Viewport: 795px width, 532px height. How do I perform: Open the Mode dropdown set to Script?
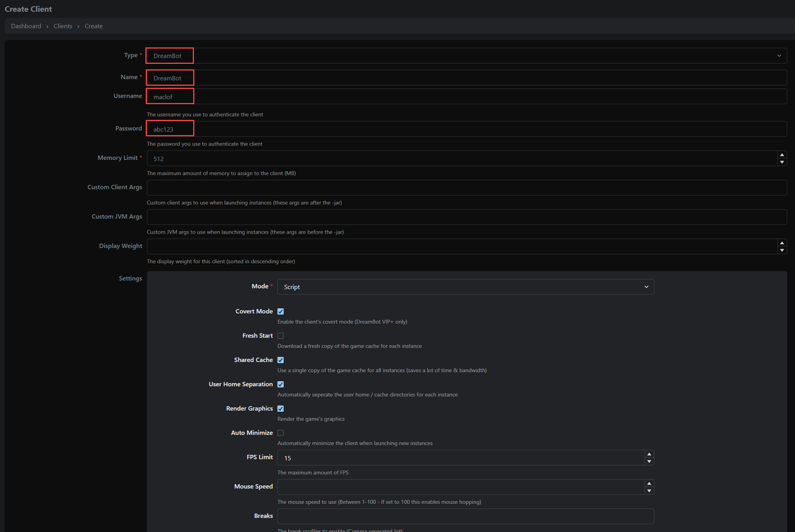(x=465, y=287)
